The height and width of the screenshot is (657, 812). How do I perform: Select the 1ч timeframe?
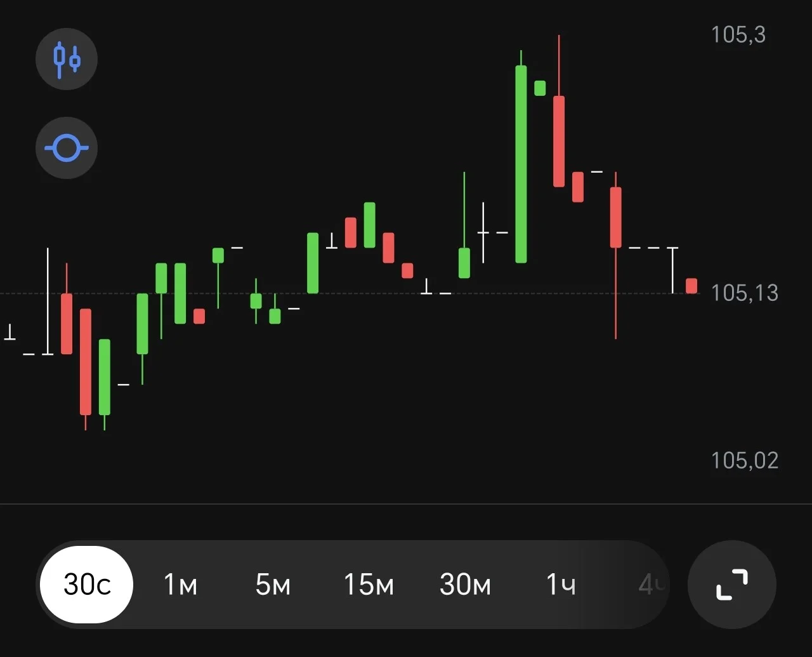[561, 585]
